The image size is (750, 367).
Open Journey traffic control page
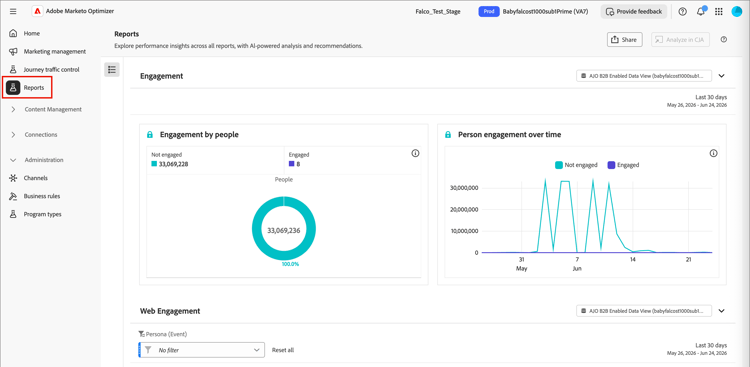52,69
